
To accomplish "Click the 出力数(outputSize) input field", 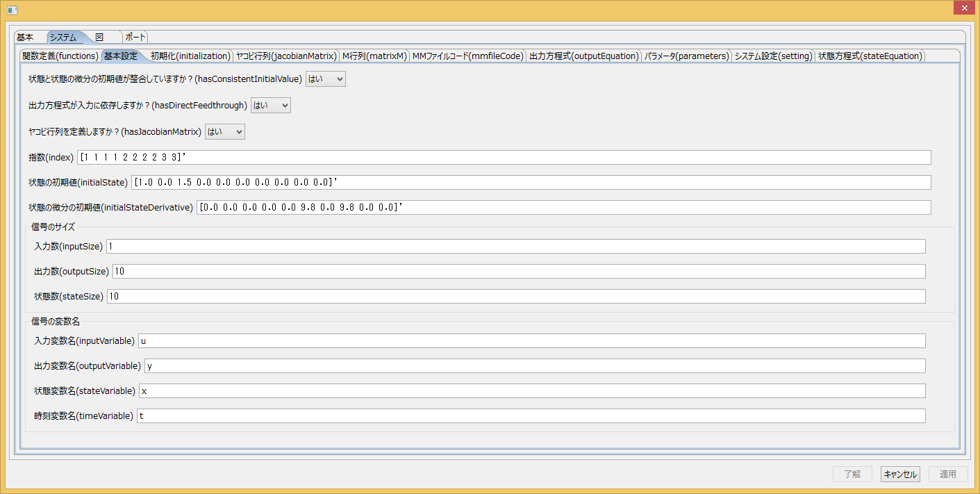I will click(519, 272).
